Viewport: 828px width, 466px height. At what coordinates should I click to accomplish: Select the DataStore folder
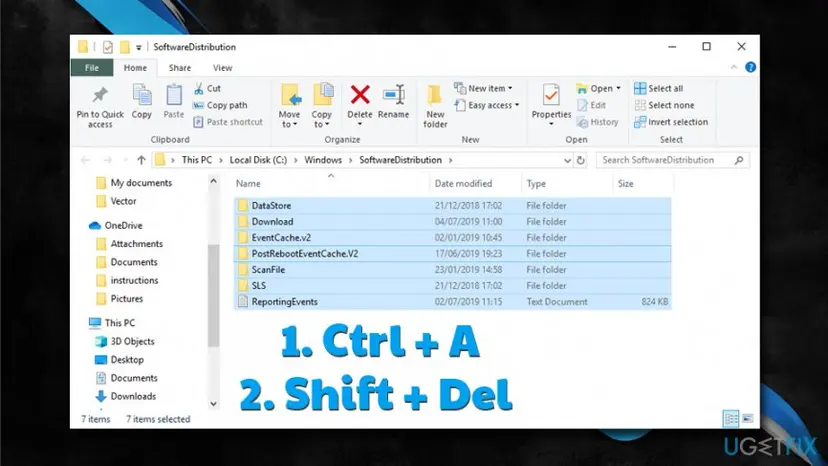pyautogui.click(x=453, y=206)
